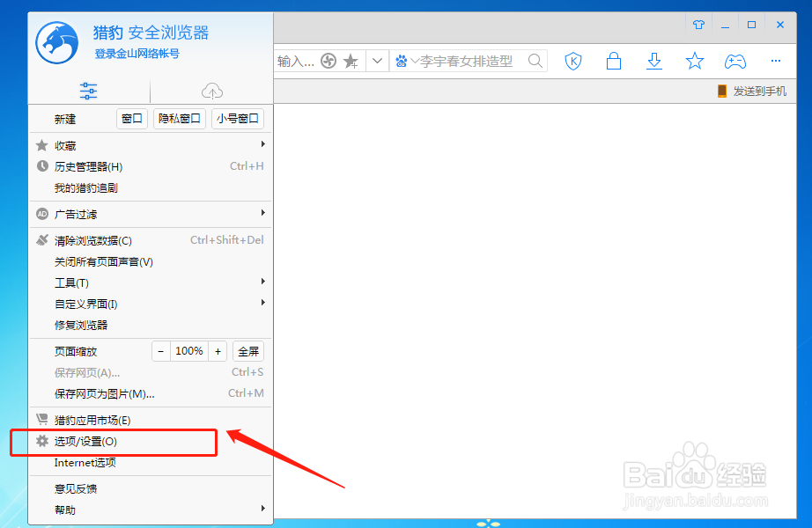The image size is (812, 528).
Task: Open the favorites star toolbar icon
Action: coord(695,61)
